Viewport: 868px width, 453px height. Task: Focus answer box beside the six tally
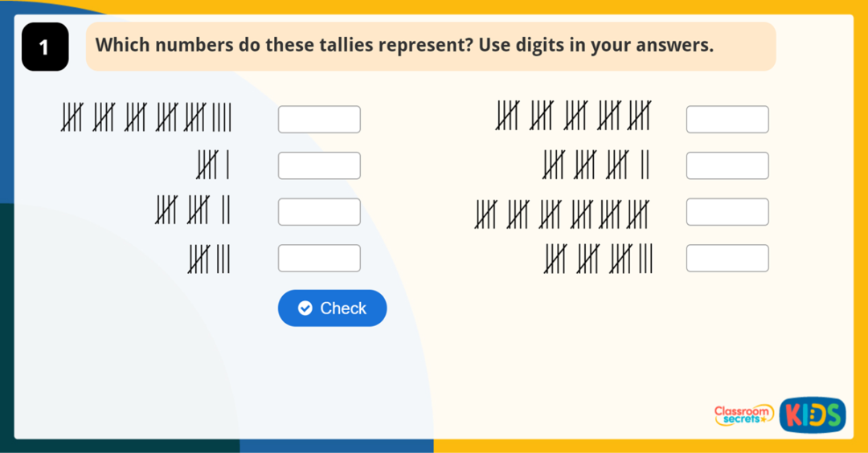tap(319, 165)
